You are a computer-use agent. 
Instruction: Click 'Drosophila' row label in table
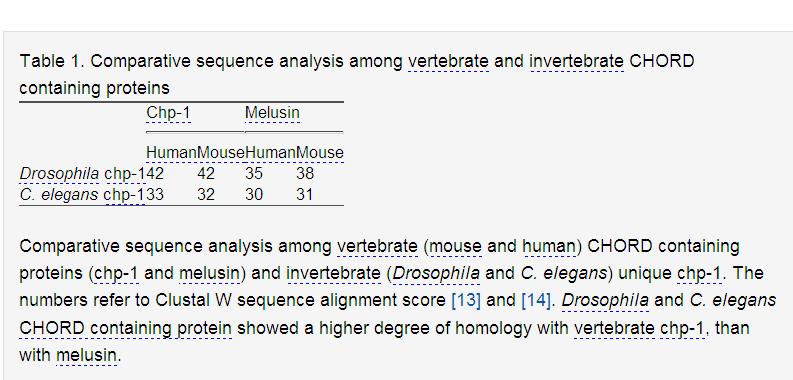click(x=59, y=174)
